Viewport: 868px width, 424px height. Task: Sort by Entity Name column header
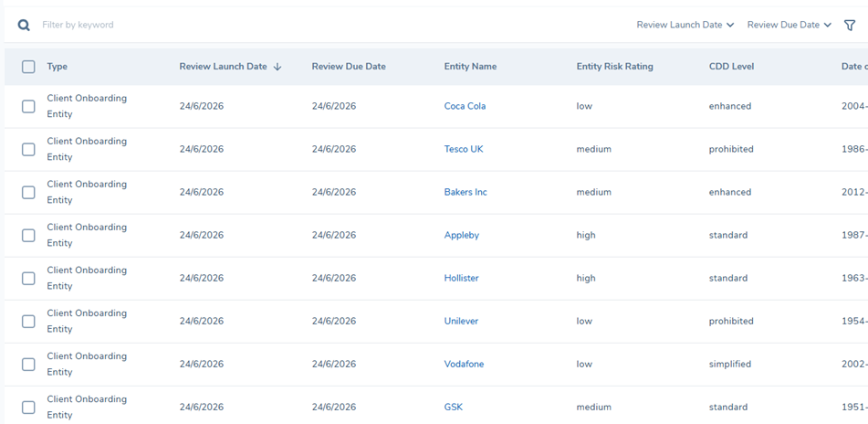tap(471, 67)
